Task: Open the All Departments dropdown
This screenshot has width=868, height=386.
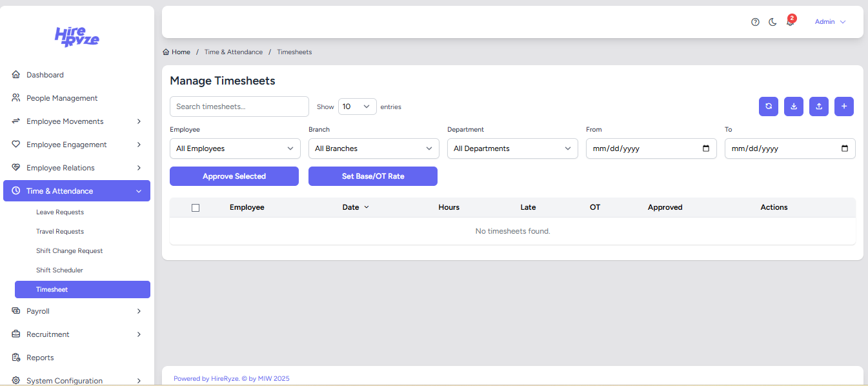Action: click(x=512, y=148)
